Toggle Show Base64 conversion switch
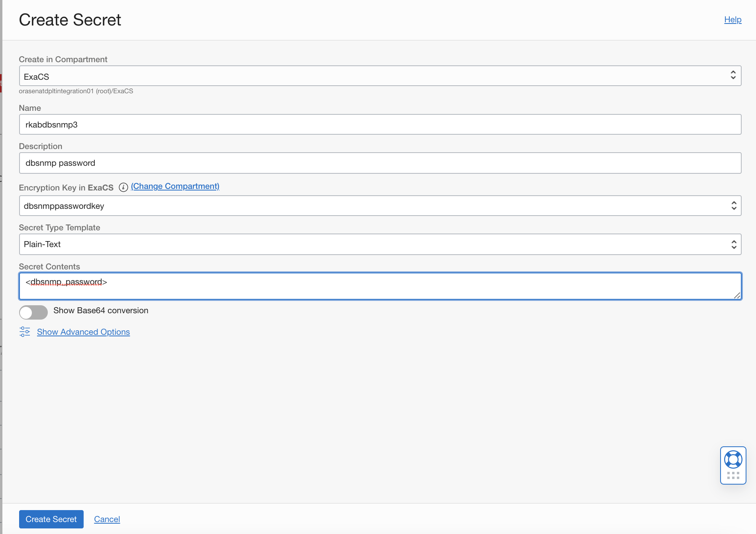756x534 pixels. pyautogui.click(x=33, y=312)
